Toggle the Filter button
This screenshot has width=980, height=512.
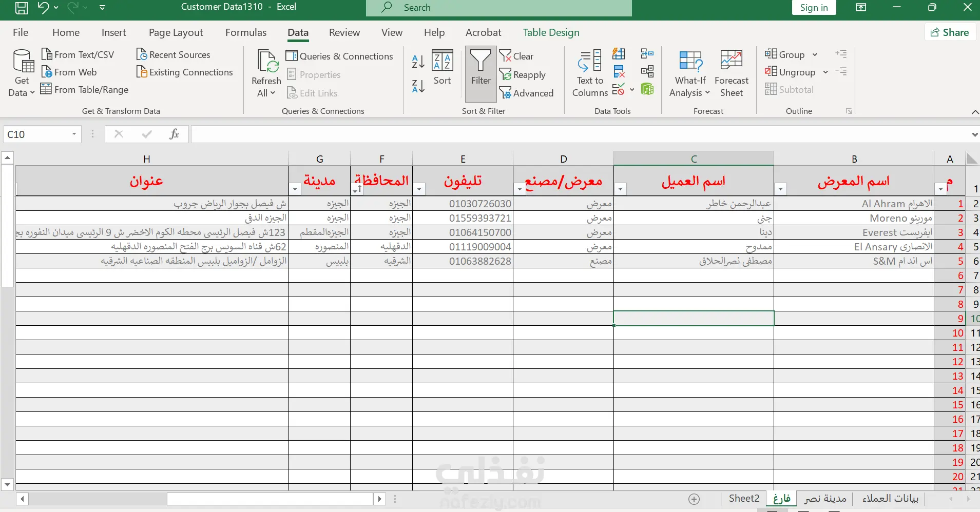coord(481,74)
